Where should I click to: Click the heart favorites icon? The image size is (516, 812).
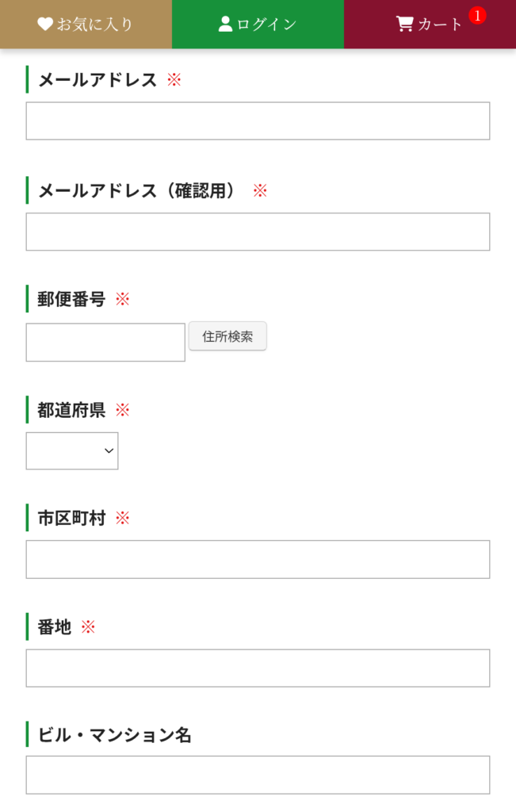coord(45,24)
